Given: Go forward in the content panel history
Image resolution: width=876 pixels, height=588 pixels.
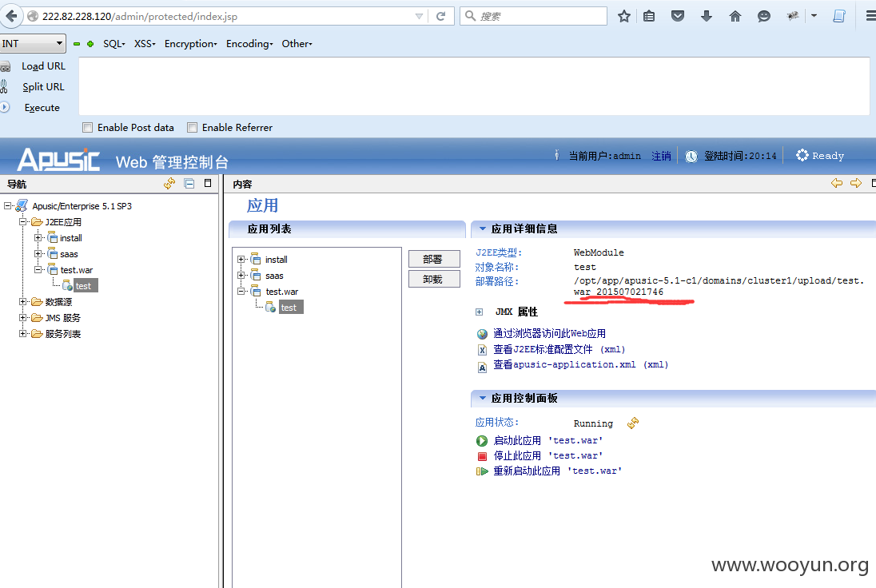Looking at the screenshot, I should [x=856, y=183].
